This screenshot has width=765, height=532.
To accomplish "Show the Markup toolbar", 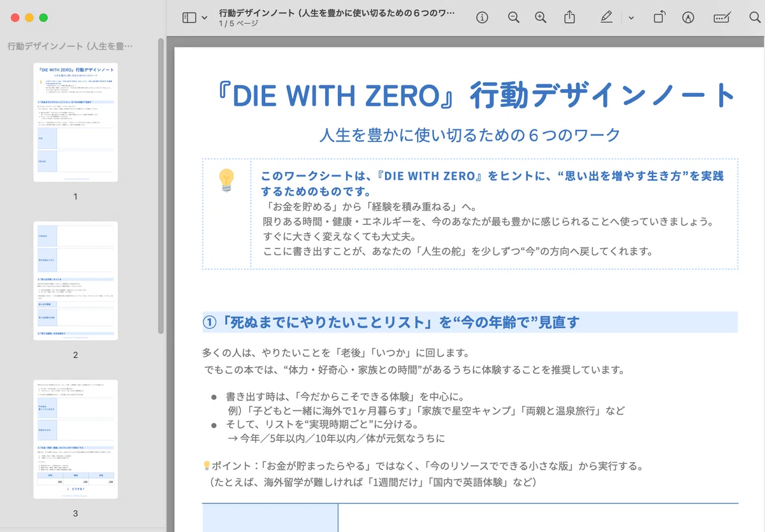I will click(x=688, y=18).
